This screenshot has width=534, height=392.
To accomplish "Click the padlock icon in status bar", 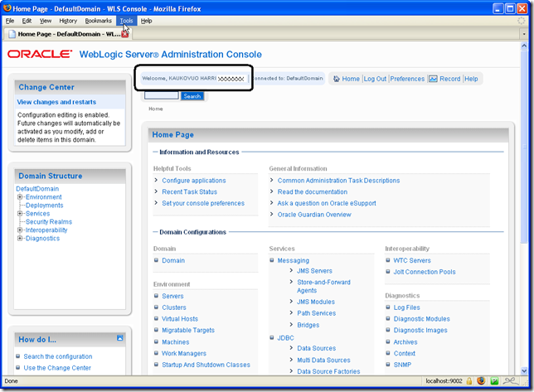I will coord(469,380).
